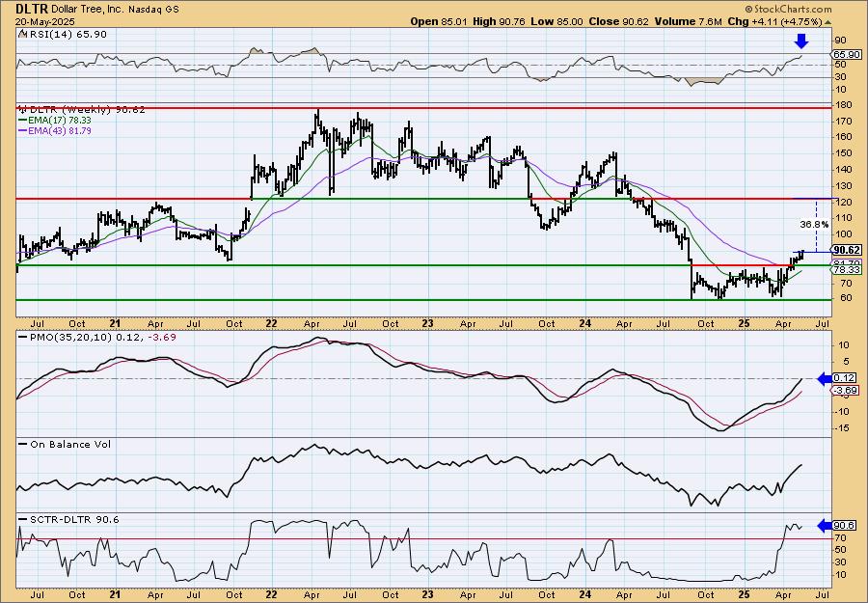Click the 130 label on the price axis

(x=843, y=186)
